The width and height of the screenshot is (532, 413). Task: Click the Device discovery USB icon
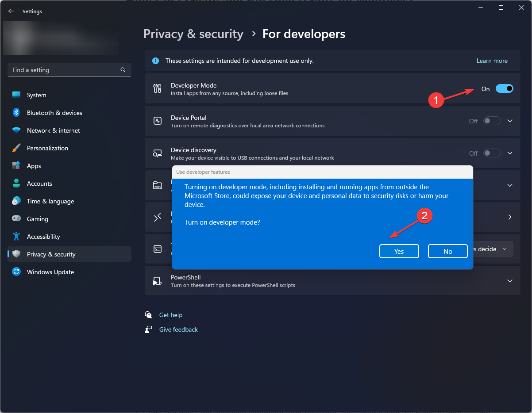[x=157, y=153]
